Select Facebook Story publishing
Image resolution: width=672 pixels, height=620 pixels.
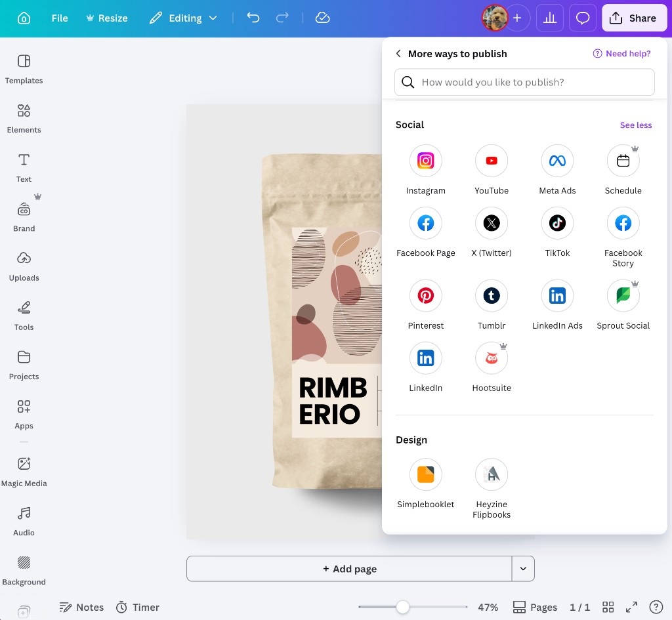pyautogui.click(x=623, y=223)
